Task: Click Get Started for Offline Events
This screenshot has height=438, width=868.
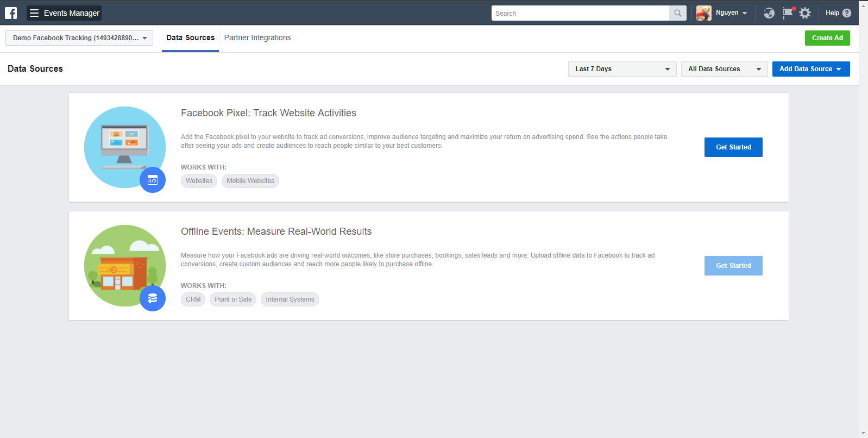Action: coord(733,266)
